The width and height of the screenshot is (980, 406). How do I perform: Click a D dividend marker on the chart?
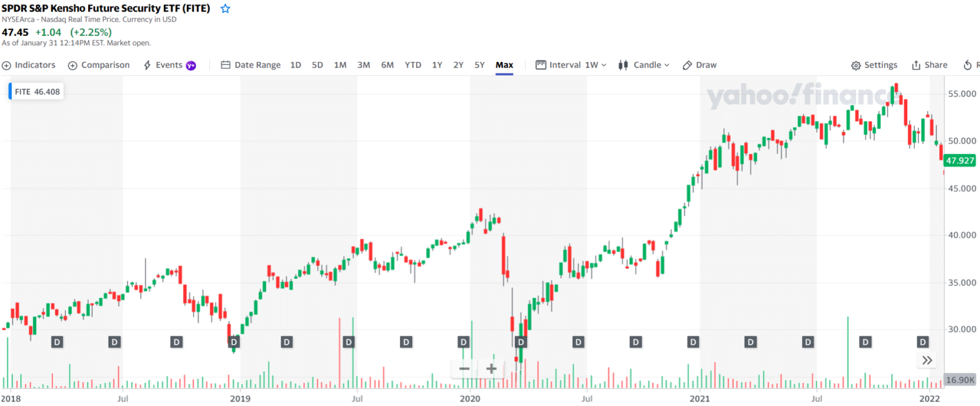57,342
